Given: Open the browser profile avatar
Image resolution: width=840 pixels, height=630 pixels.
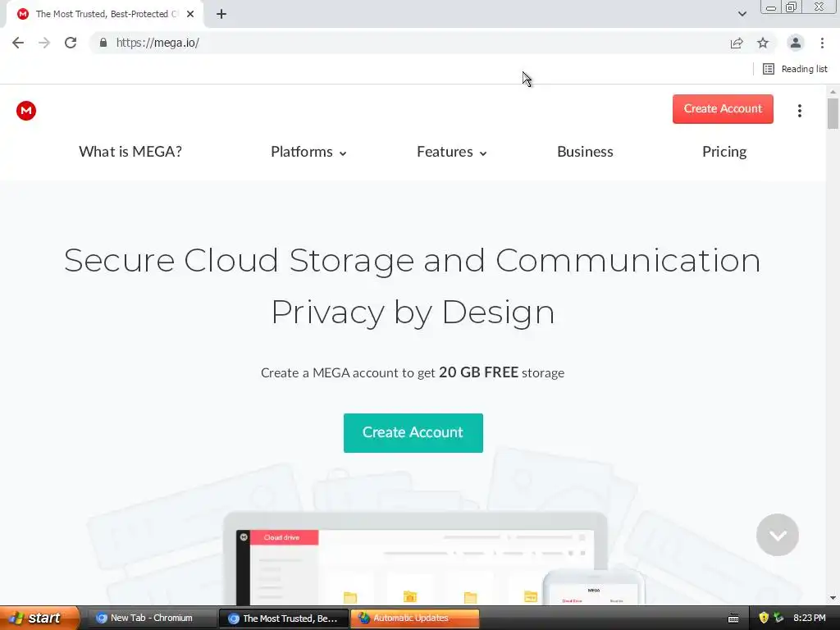Looking at the screenshot, I should tap(795, 43).
